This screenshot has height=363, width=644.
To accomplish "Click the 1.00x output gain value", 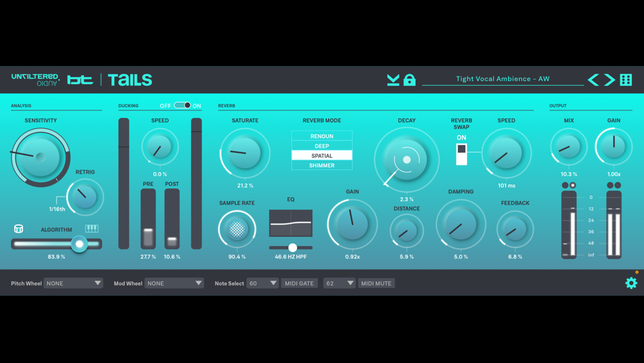I will 614,174.
